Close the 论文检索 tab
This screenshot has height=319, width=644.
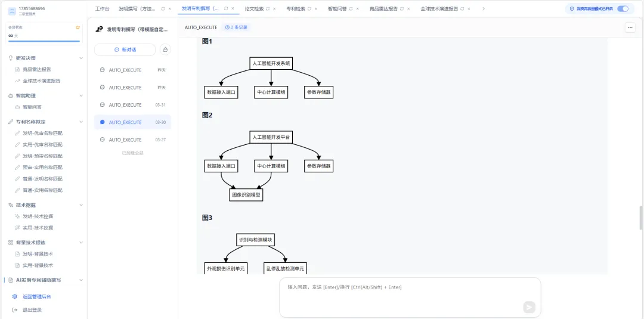point(274,8)
